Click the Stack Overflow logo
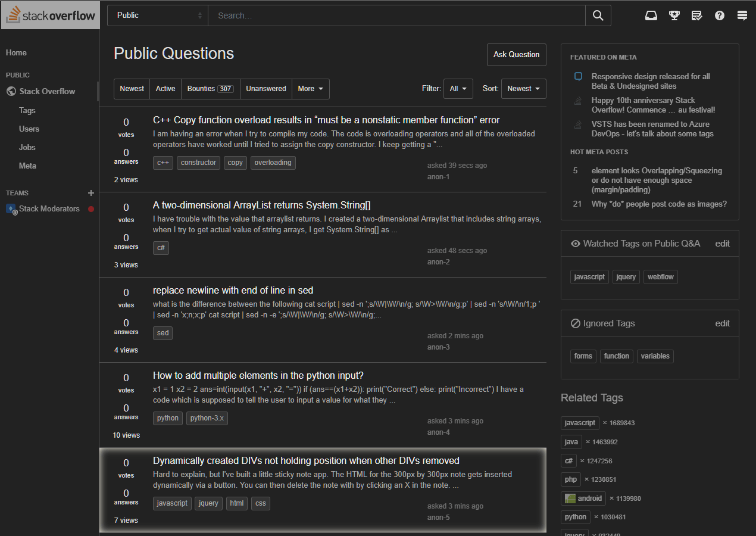The image size is (756, 536). pyautogui.click(x=50, y=15)
